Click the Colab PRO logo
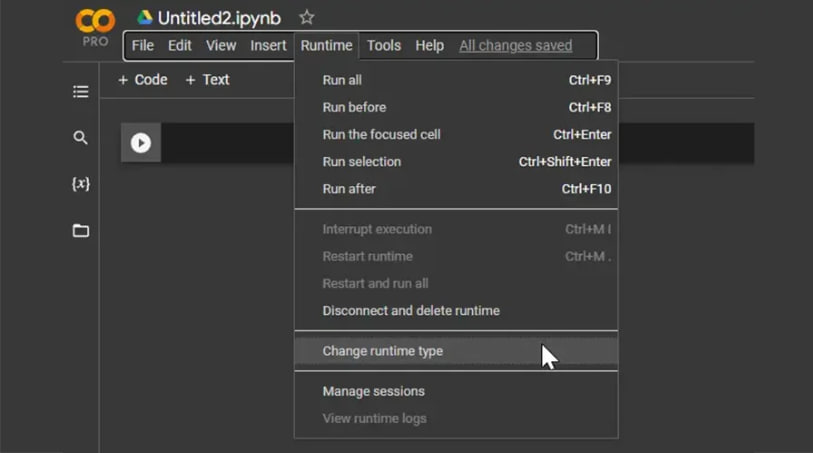Viewport: 813px width, 453px height. (x=95, y=28)
